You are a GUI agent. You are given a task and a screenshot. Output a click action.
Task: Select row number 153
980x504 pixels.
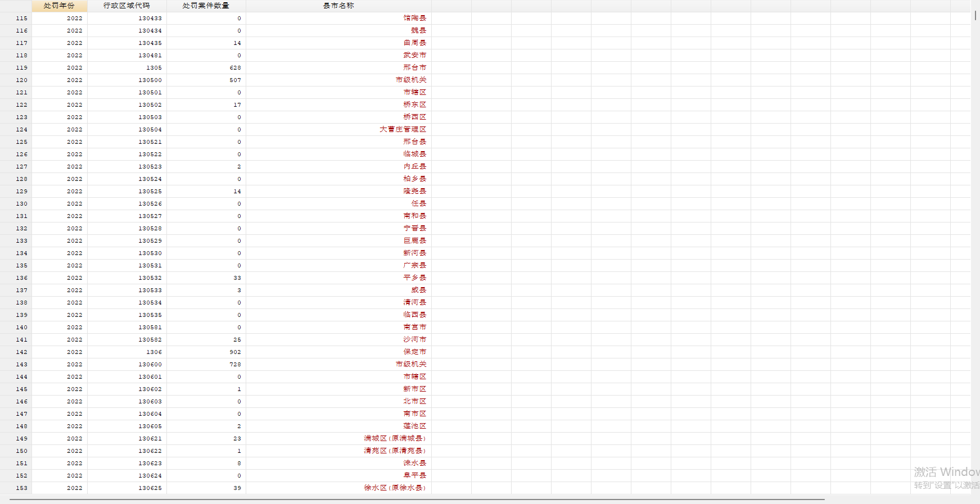point(16,488)
